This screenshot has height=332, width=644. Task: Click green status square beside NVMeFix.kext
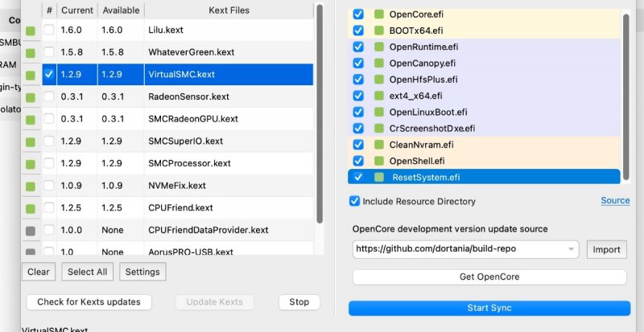31,186
